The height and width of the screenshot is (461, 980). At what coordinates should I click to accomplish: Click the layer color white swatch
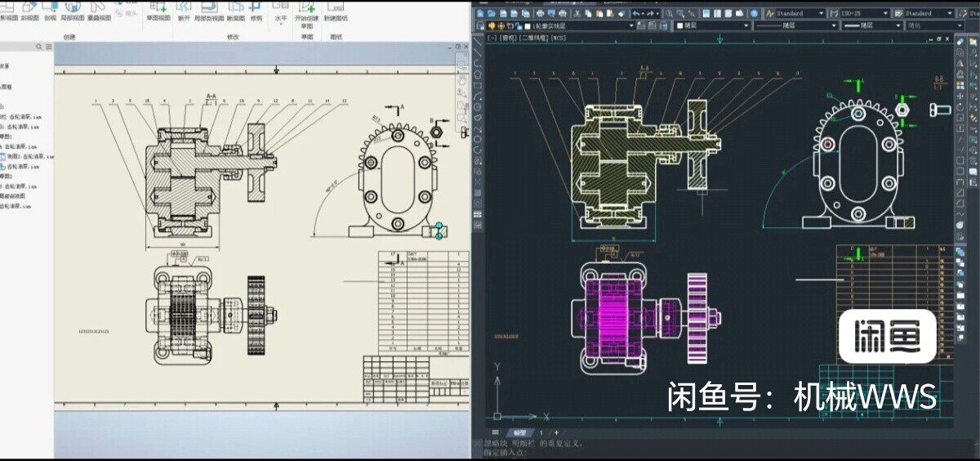(x=528, y=25)
